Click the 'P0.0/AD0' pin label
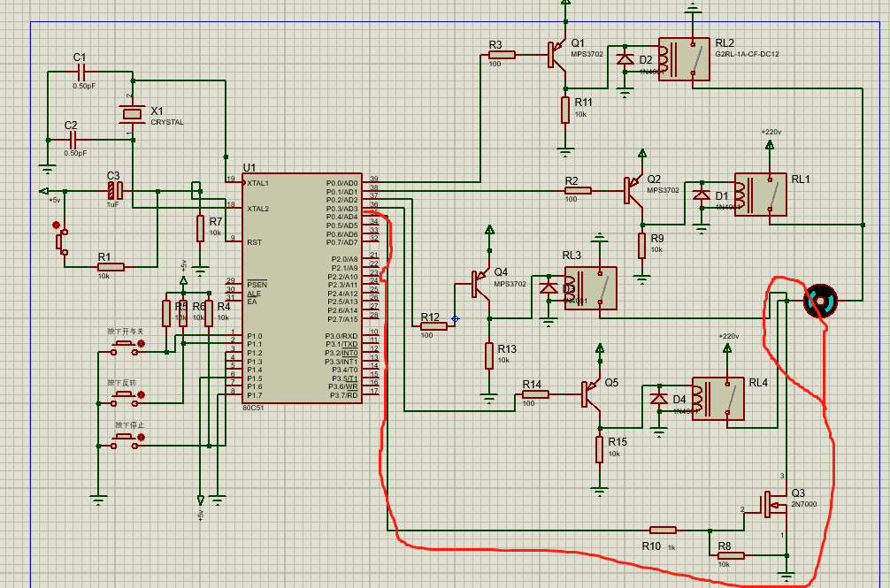The height and width of the screenshot is (588, 890). (342, 183)
